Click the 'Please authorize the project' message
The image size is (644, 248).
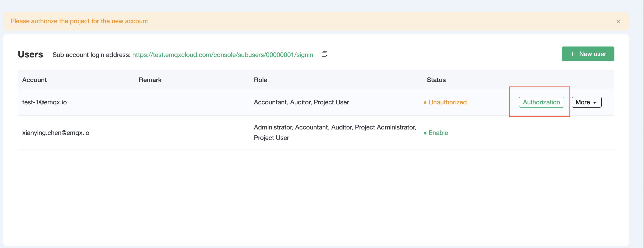tap(79, 21)
